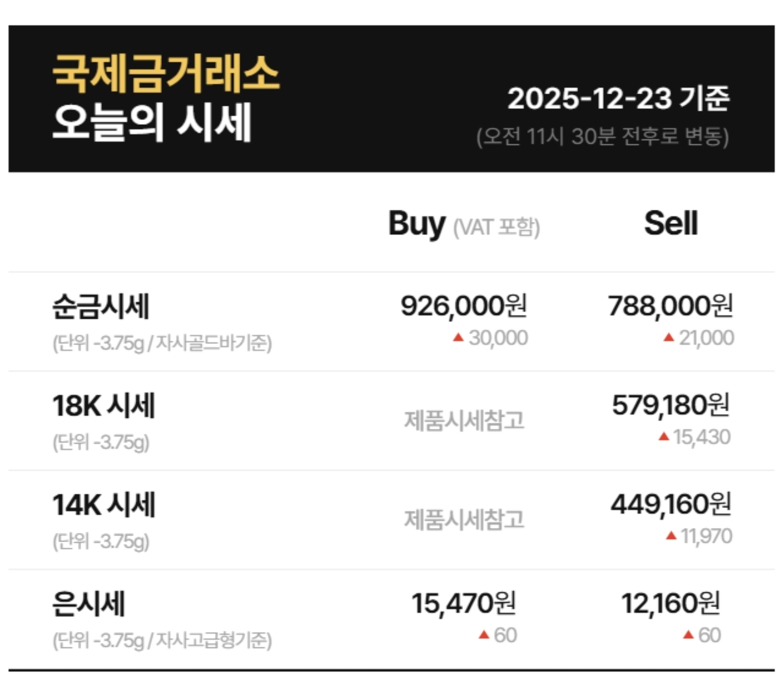Click the 국제금거래소 title
The width and height of the screenshot is (784, 686).
click(x=166, y=73)
